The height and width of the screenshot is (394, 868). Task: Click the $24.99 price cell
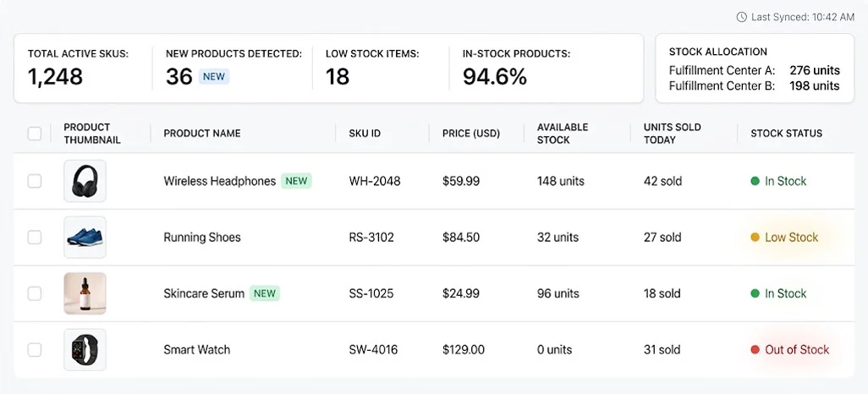(x=461, y=293)
